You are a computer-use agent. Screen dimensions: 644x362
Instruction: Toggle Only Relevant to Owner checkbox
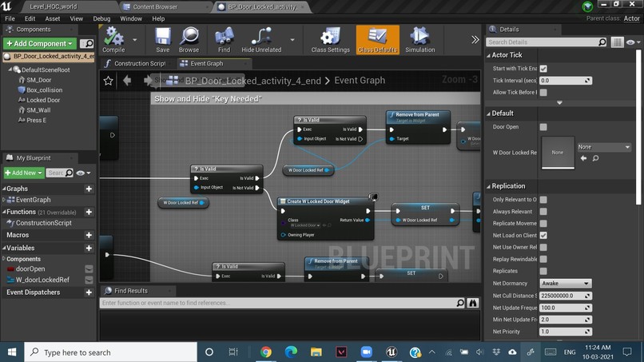(x=543, y=200)
